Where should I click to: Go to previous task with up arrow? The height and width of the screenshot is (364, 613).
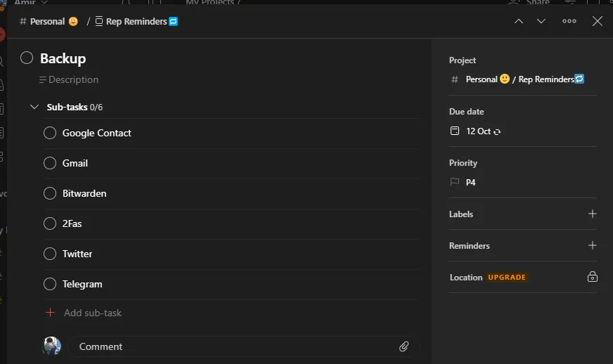pyautogui.click(x=518, y=21)
